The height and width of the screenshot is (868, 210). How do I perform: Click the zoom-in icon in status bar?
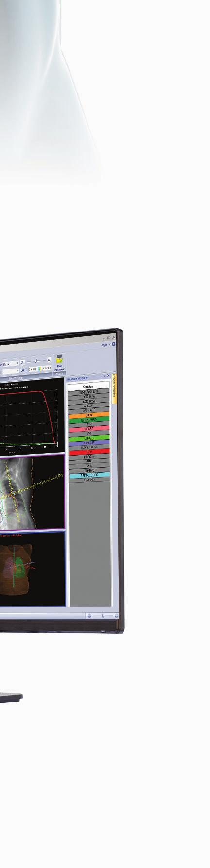tap(117, 615)
